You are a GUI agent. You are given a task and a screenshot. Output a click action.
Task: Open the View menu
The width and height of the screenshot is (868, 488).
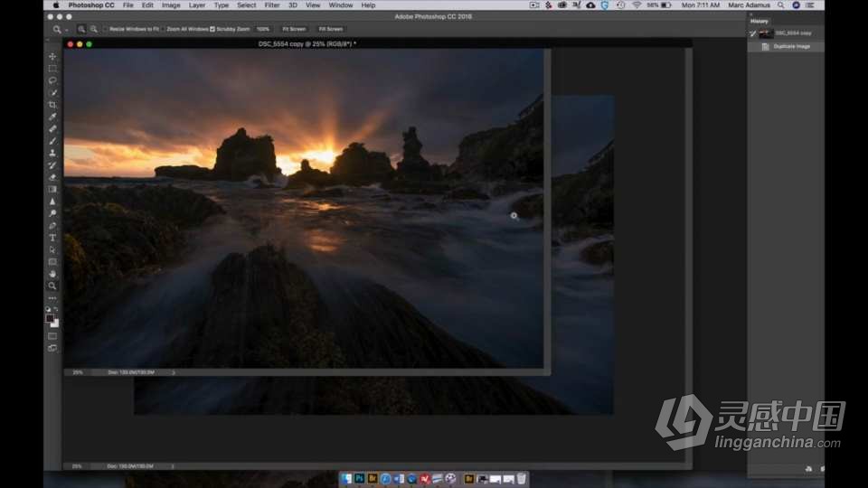point(313,5)
